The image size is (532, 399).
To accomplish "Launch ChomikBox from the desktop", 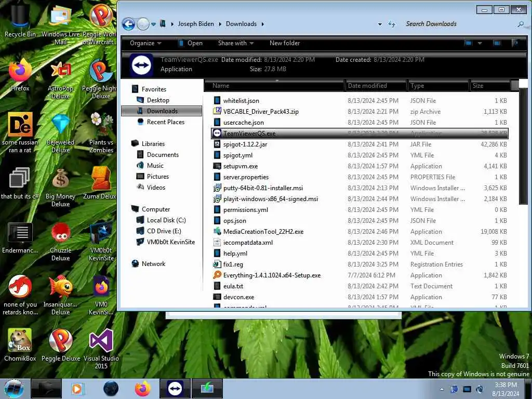I will [x=20, y=345].
